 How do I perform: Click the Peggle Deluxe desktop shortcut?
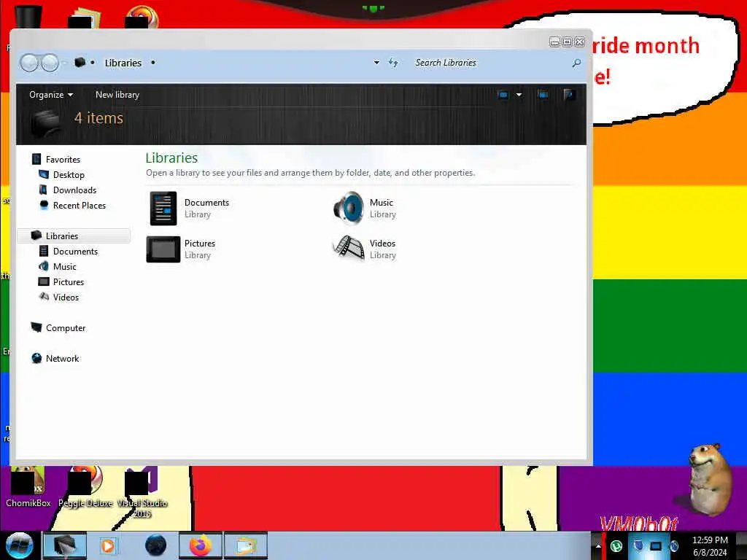tap(85, 486)
